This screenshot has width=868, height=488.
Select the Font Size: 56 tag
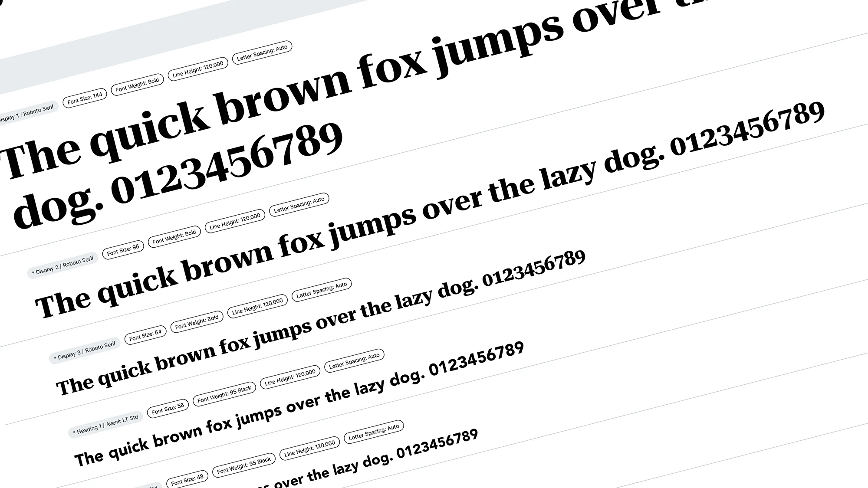pos(168,409)
